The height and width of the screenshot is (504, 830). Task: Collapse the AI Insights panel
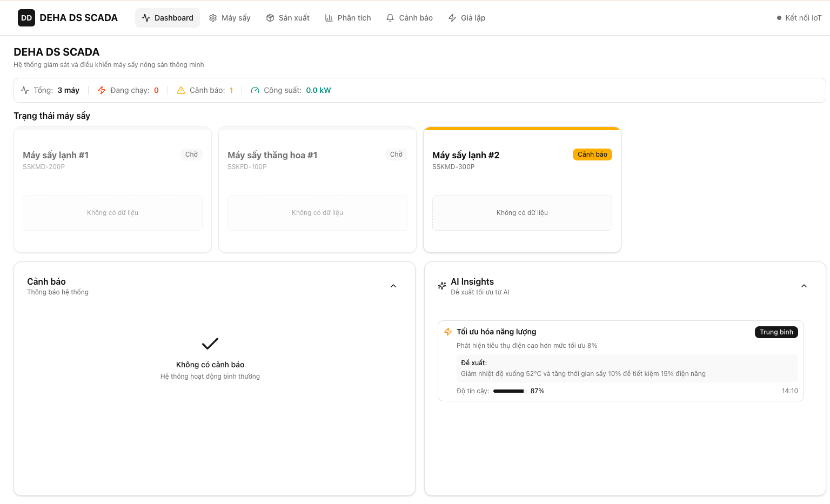click(x=804, y=286)
